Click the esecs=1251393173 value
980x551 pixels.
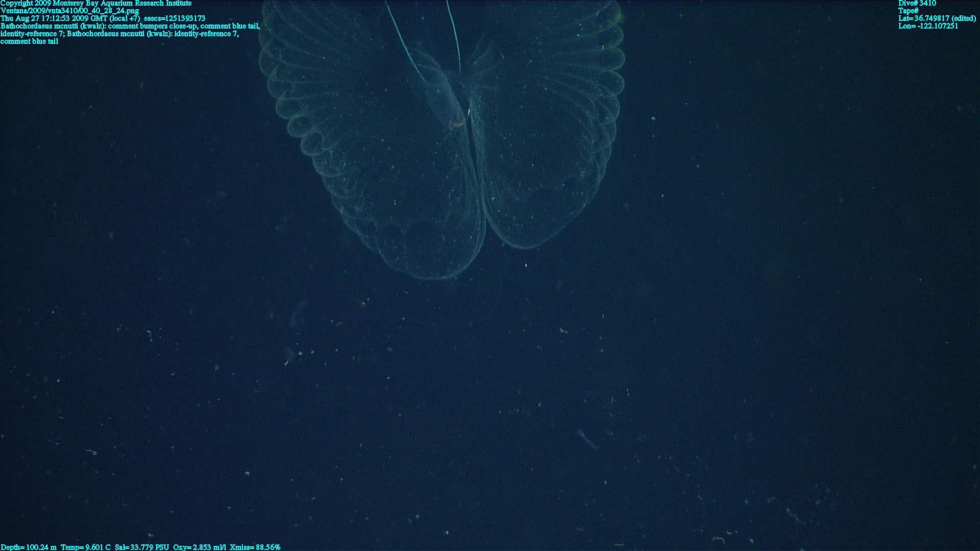(175, 18)
